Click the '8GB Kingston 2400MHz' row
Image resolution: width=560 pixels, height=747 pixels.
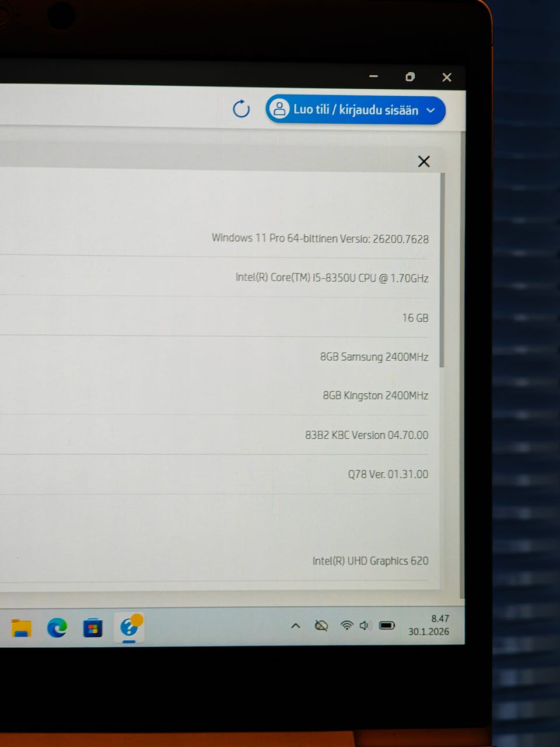[x=376, y=395]
